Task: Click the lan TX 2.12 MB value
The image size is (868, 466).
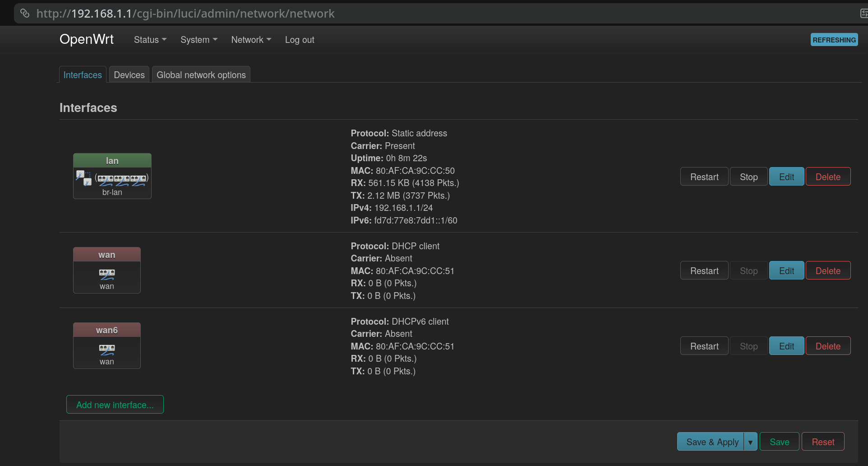Action: coord(408,196)
